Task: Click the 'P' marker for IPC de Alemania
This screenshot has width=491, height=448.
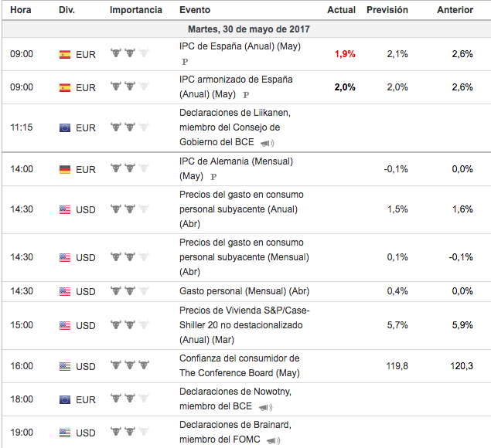Action: click(213, 176)
